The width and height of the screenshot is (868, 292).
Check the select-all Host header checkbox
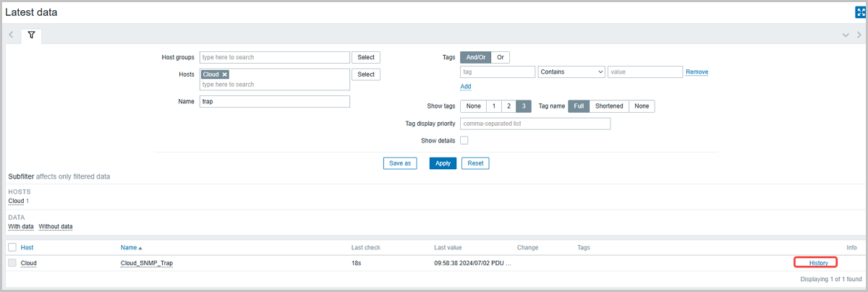[x=12, y=247]
